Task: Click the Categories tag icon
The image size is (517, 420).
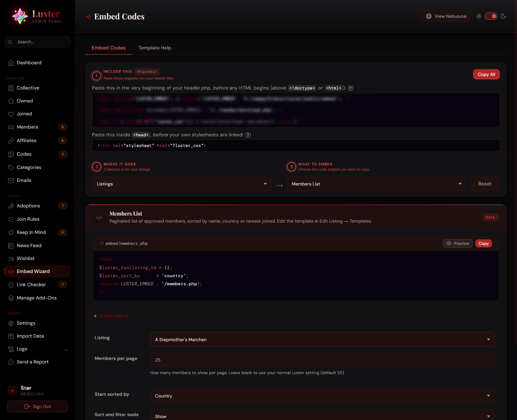Action: pos(11,167)
